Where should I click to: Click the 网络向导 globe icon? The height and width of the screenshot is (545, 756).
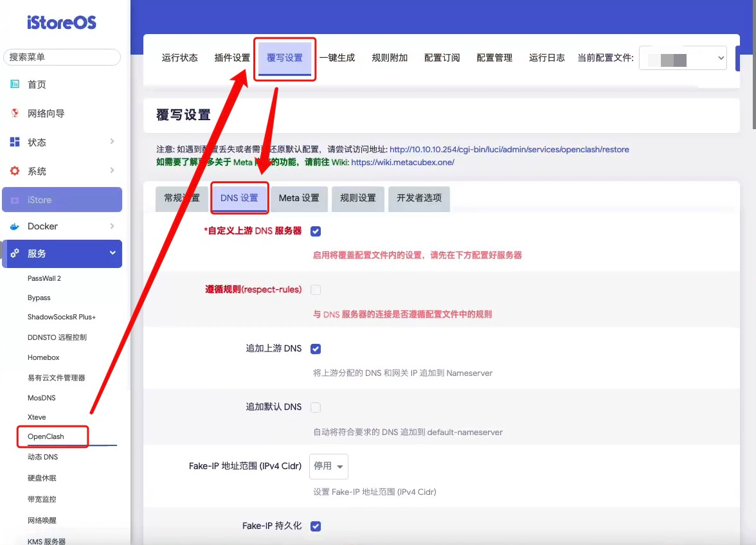[x=15, y=113]
